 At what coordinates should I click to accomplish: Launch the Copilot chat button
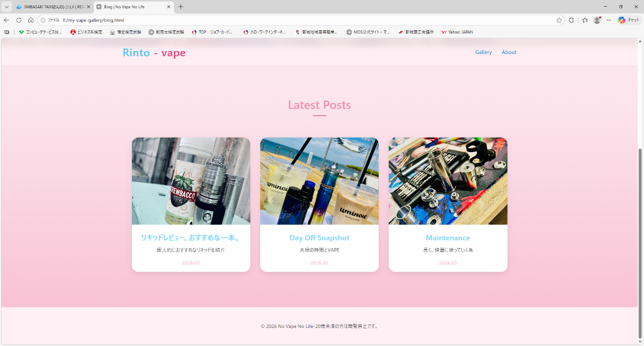click(x=629, y=20)
